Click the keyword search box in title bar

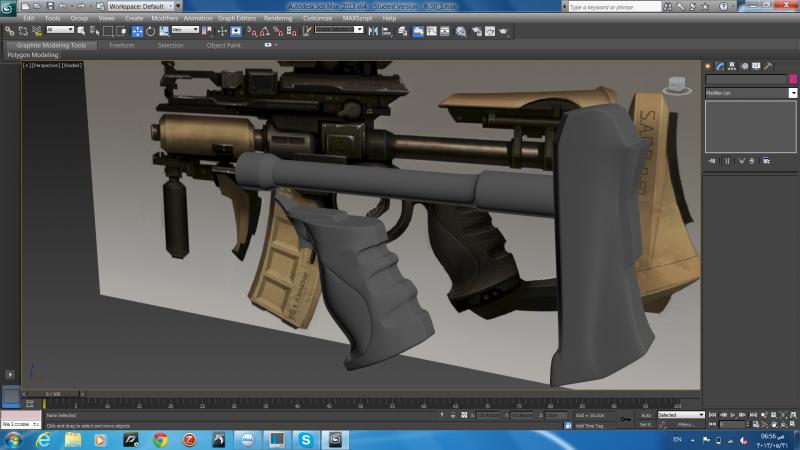[x=615, y=7]
